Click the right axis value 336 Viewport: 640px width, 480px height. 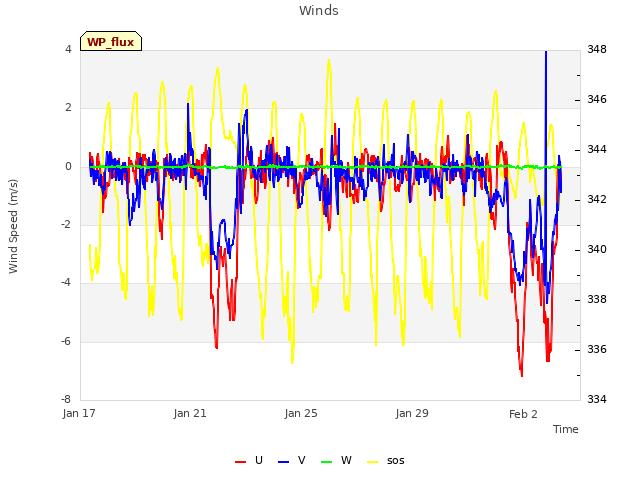click(597, 349)
